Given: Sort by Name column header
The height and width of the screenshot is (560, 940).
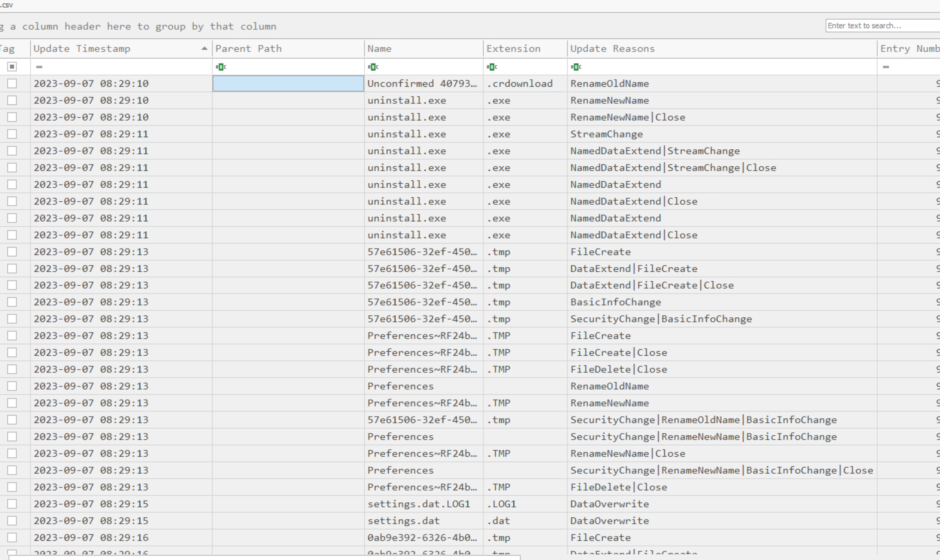Looking at the screenshot, I should tap(424, 48).
